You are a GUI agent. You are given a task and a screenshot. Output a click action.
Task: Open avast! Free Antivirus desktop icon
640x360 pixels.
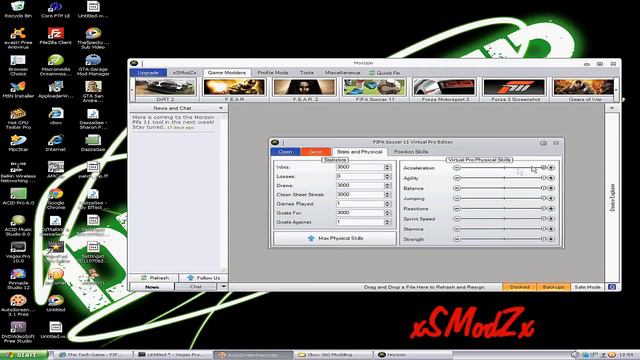click(18, 38)
